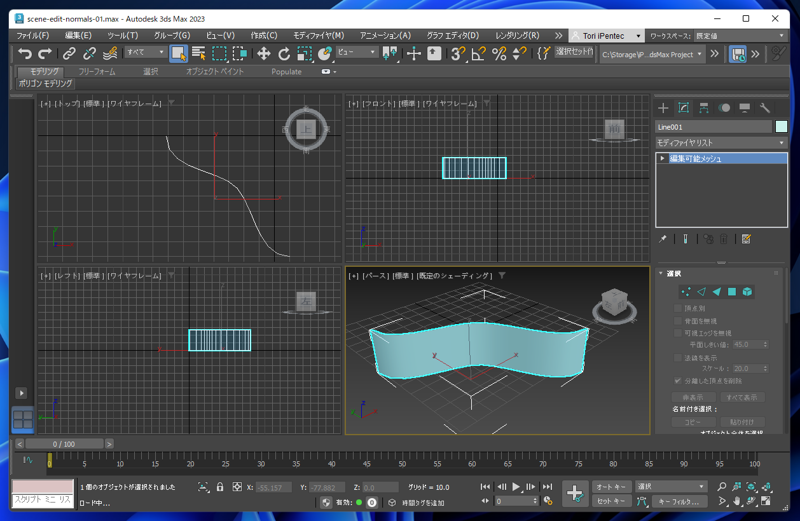Toggle 3D Snaps button
The height and width of the screenshot is (521, 800).
click(458, 54)
